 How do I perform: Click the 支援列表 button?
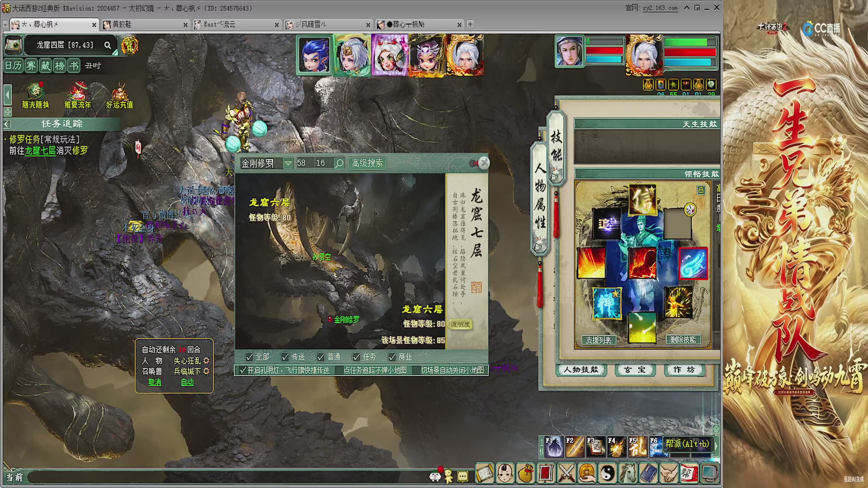pos(599,340)
